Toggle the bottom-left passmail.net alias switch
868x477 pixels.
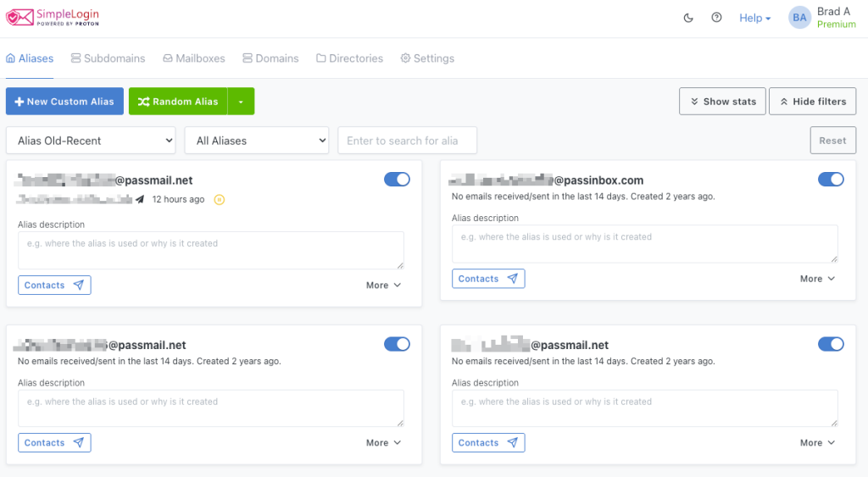tap(397, 344)
